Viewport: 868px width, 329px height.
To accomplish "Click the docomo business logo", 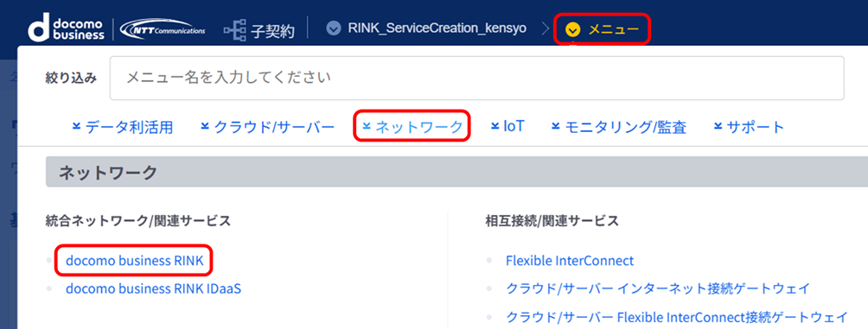I will tap(66, 28).
